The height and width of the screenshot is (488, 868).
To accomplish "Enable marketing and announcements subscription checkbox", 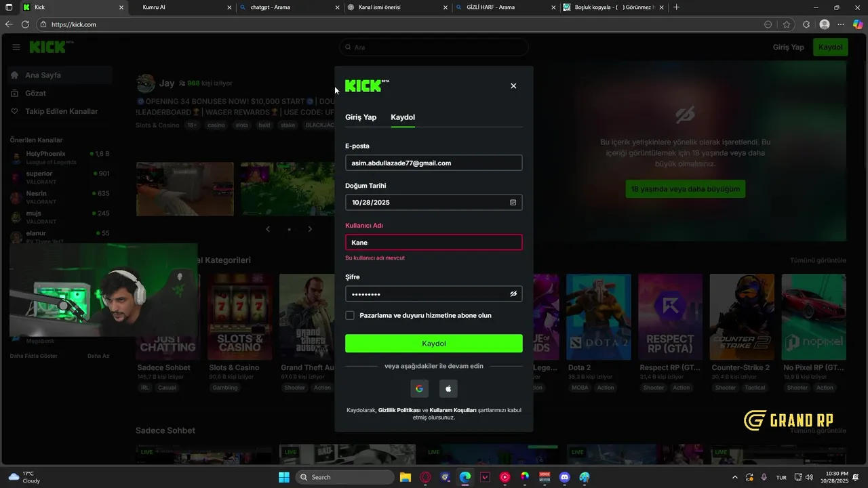I will coord(350,315).
